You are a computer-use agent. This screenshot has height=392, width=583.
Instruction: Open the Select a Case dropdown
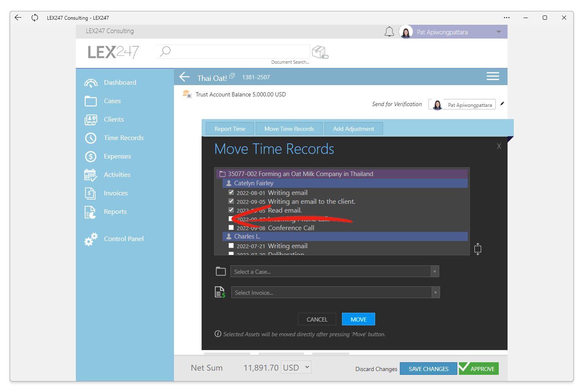pyautogui.click(x=334, y=272)
